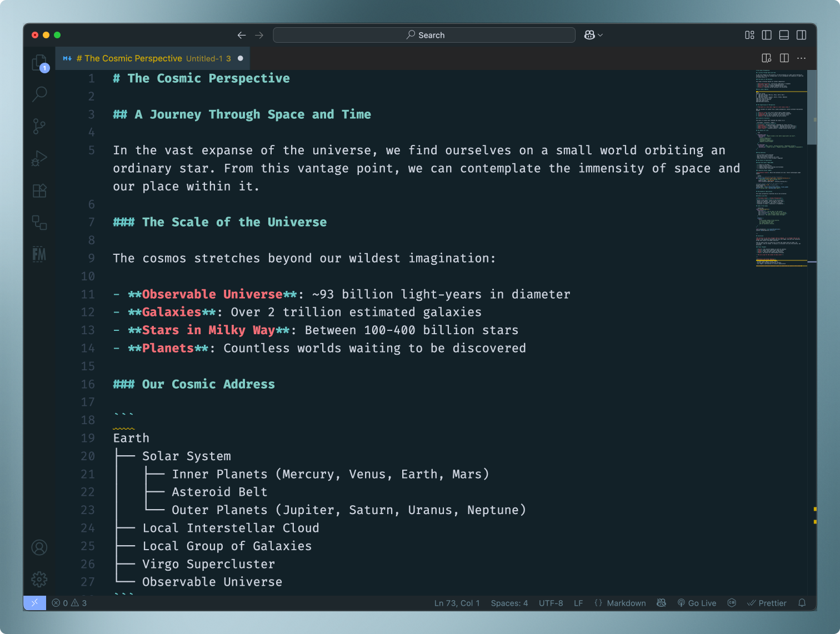Open the Run and Debug view
840x634 pixels.
tap(39, 159)
